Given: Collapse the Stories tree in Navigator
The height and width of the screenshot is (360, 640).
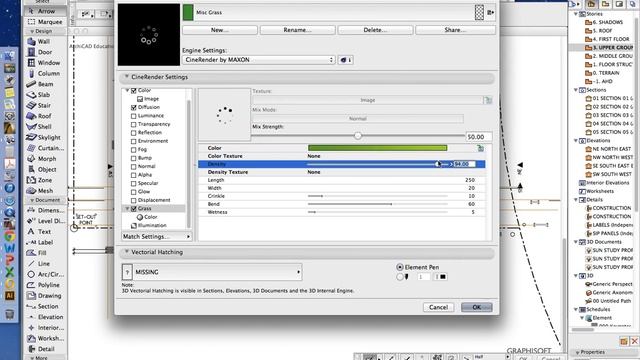Looking at the screenshot, I should [x=576, y=14].
